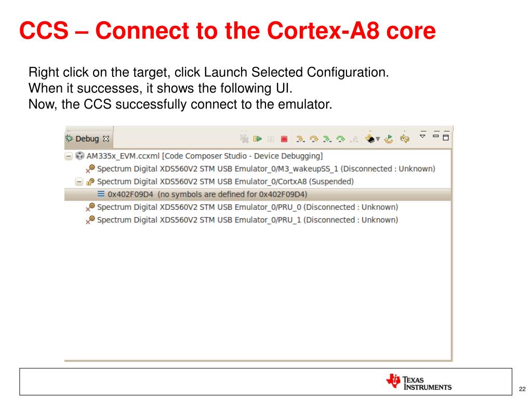Click the Restart icon

pyautogui.click(x=389, y=139)
